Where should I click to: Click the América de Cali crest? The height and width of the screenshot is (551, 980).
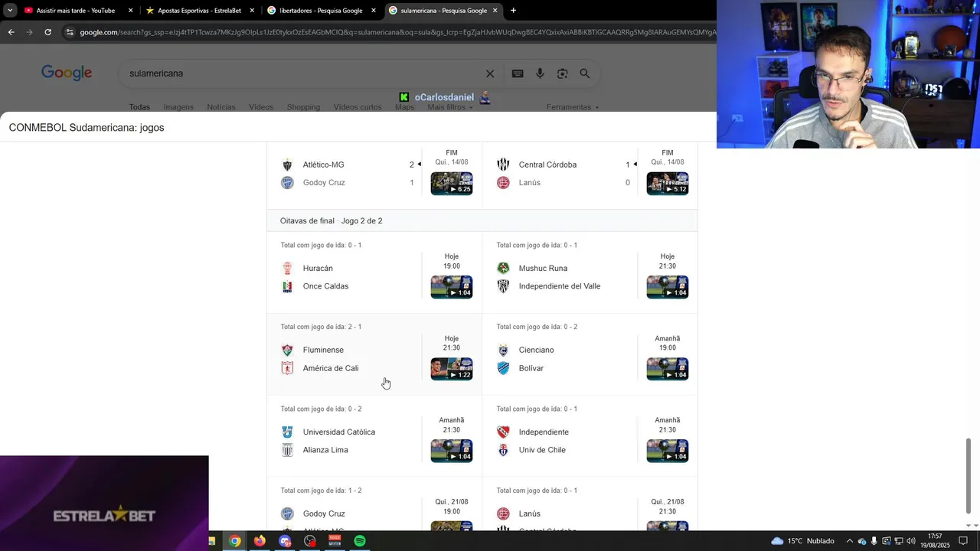point(287,368)
